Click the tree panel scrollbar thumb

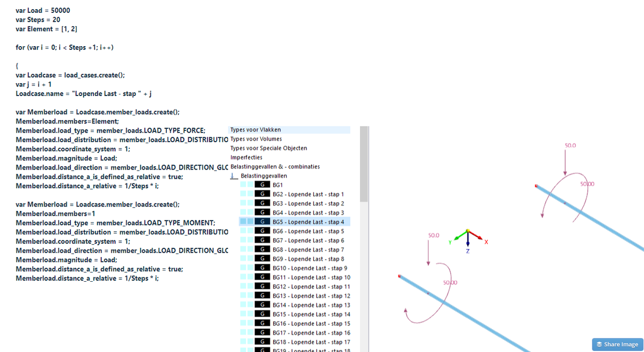point(364,164)
